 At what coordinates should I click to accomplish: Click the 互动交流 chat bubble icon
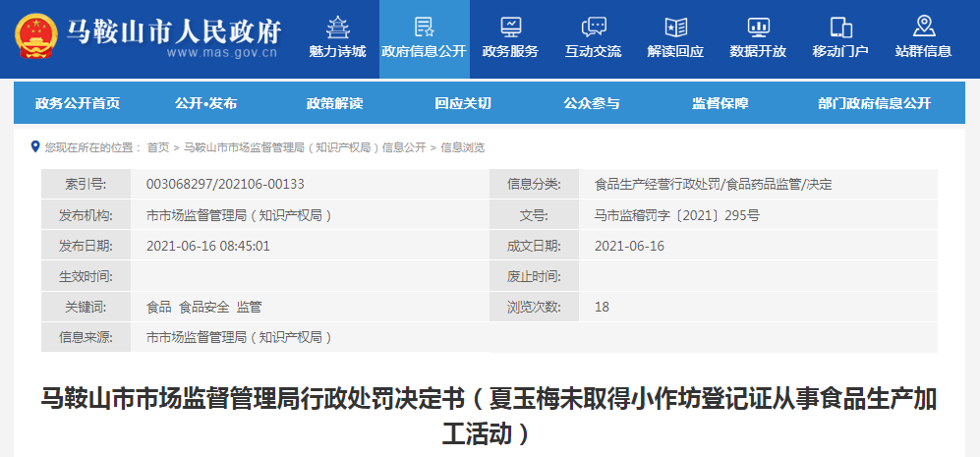point(594,27)
